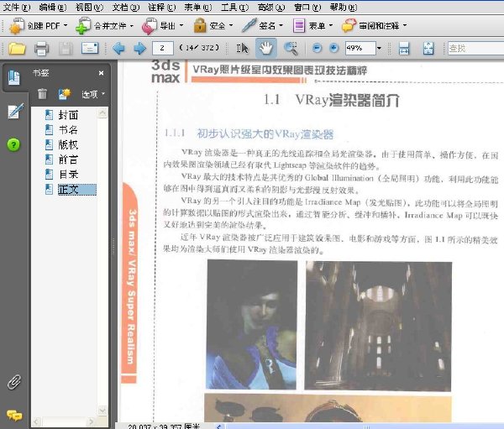
Task: Click the Print icon
Action: tap(42, 49)
